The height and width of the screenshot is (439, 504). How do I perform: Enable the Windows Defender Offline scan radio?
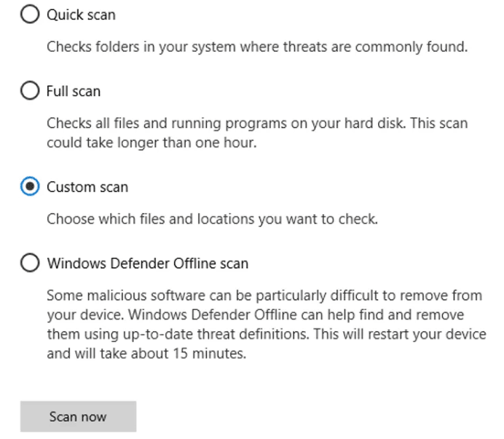pos(29,264)
